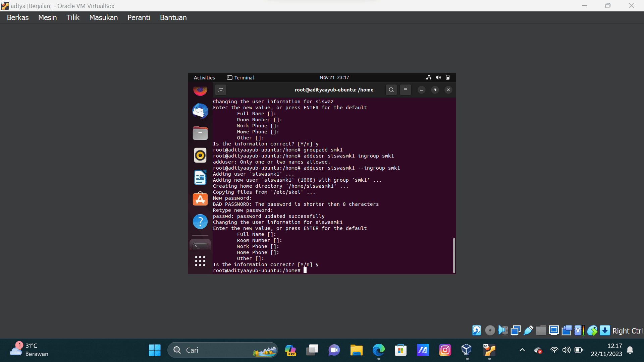This screenshot has width=644, height=362.
Task: Click the Cari search box on taskbar
Action: [x=222, y=350]
